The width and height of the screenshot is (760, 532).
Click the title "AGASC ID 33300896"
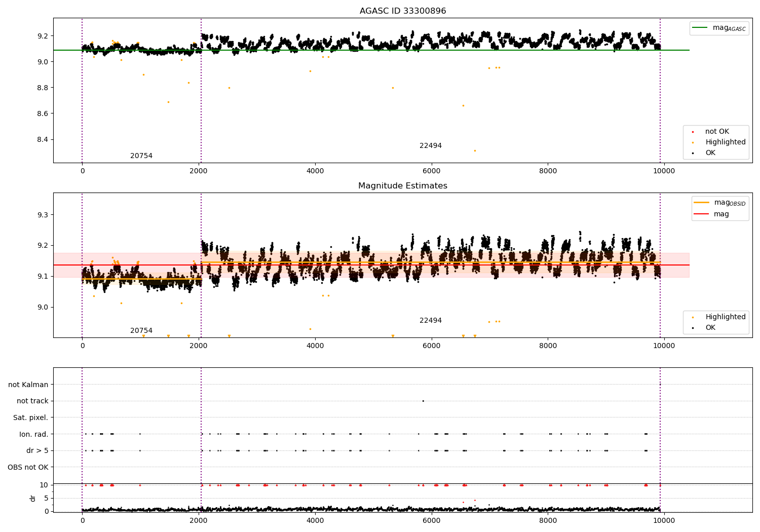pyautogui.click(x=403, y=11)
